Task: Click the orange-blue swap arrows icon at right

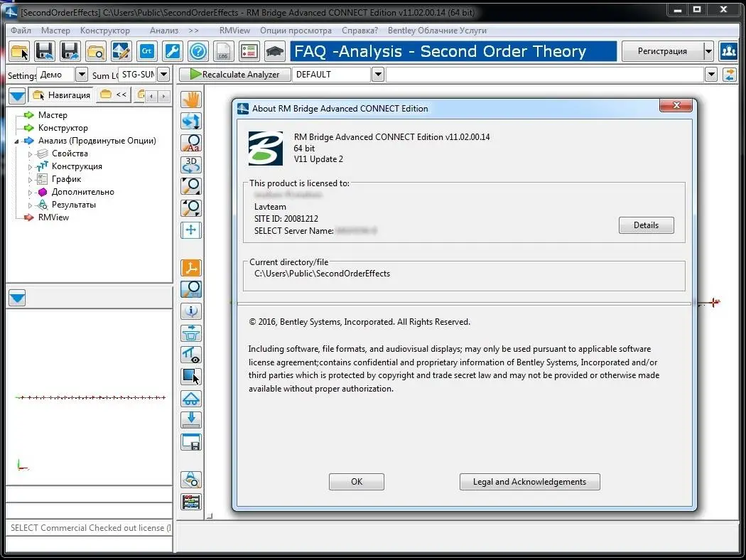Action: [730, 75]
